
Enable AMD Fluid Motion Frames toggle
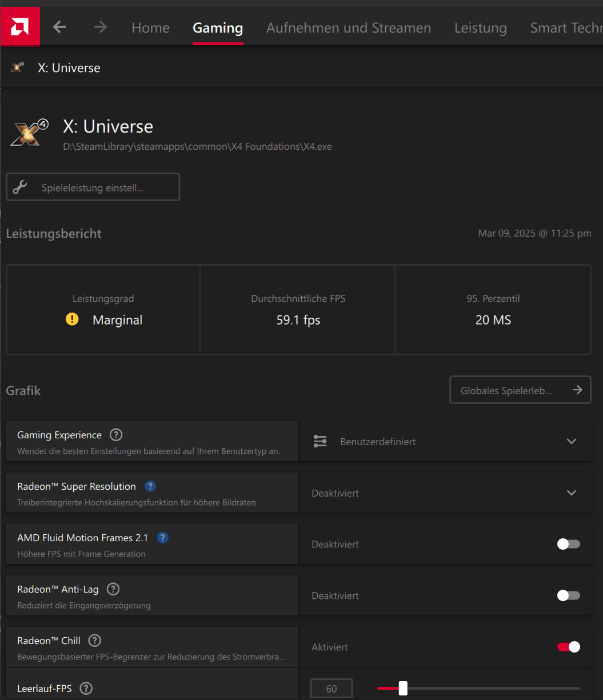point(568,544)
